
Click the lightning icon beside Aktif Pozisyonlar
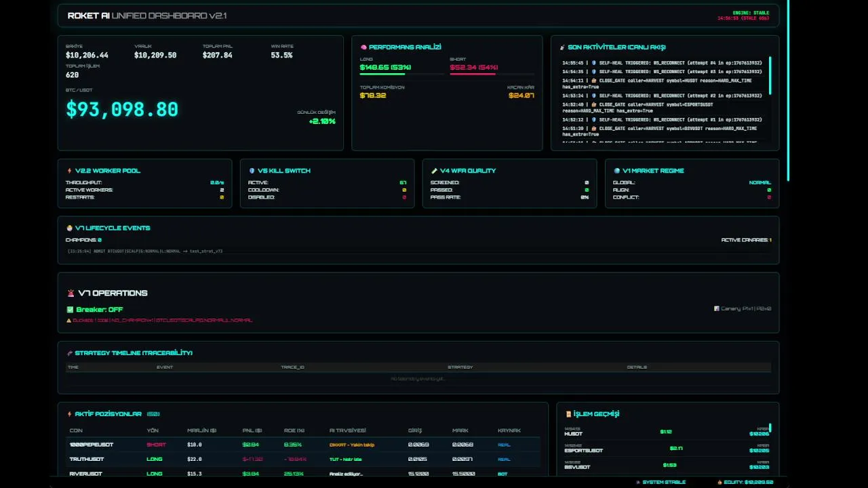[x=69, y=414]
